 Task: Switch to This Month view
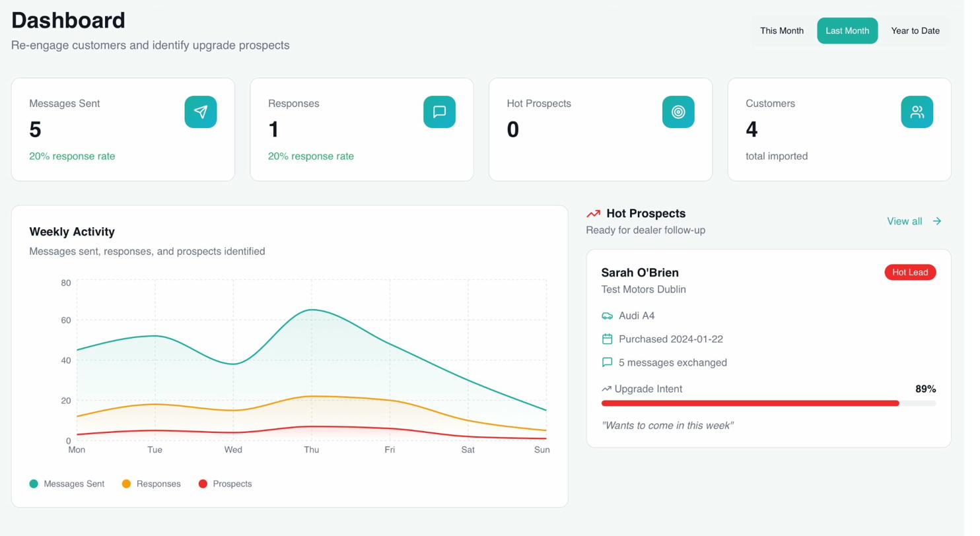tap(782, 30)
